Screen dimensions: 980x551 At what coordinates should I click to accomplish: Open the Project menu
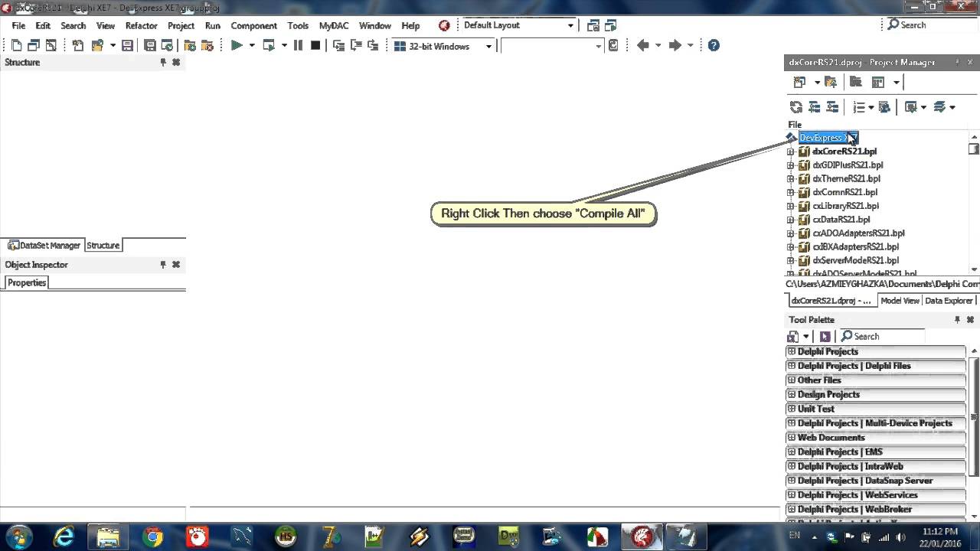(x=181, y=25)
